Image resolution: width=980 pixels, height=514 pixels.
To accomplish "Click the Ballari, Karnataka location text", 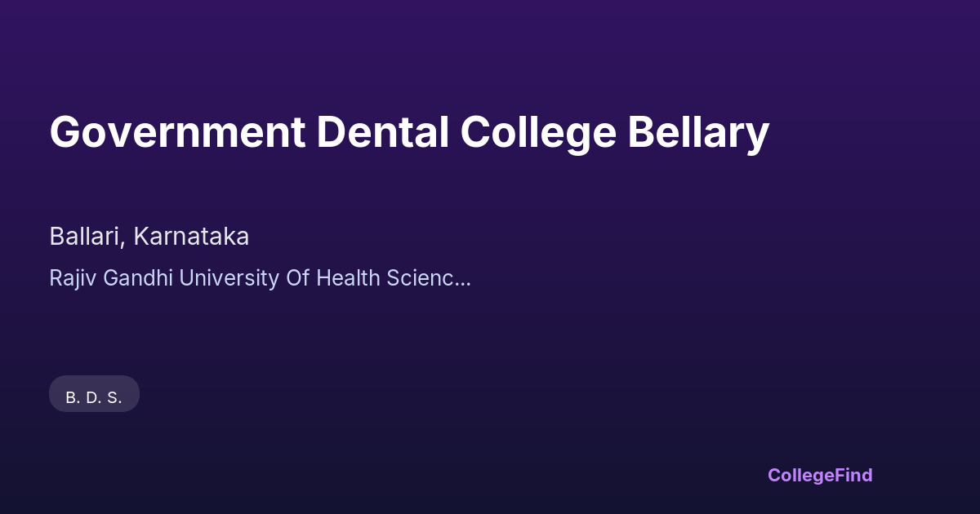I will [149, 237].
